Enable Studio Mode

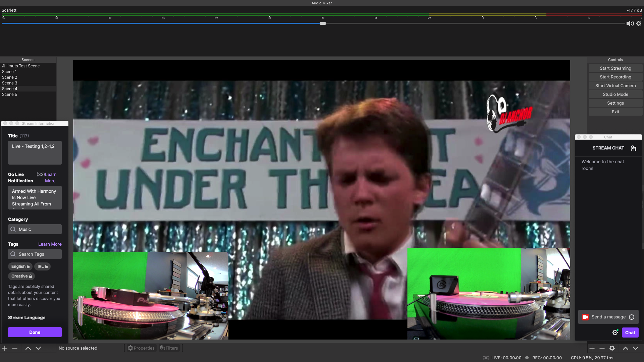[x=615, y=94]
